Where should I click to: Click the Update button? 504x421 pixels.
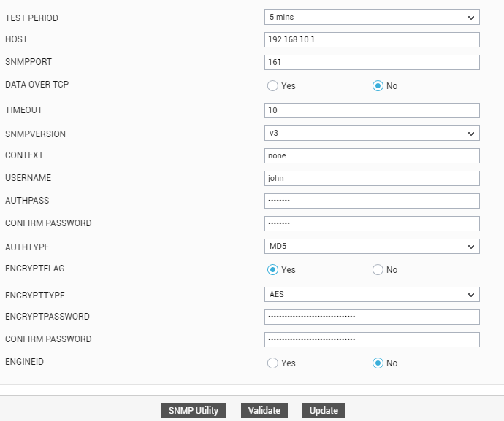coord(324,411)
